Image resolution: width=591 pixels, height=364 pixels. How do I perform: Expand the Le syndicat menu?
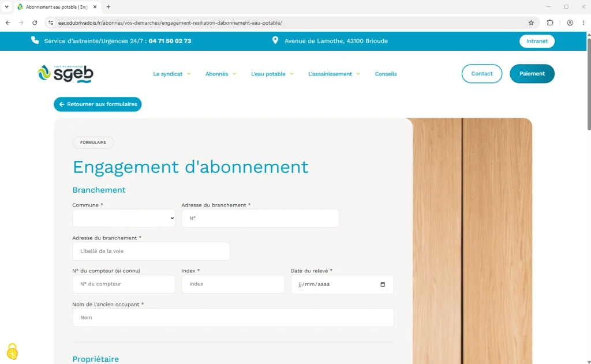point(171,74)
